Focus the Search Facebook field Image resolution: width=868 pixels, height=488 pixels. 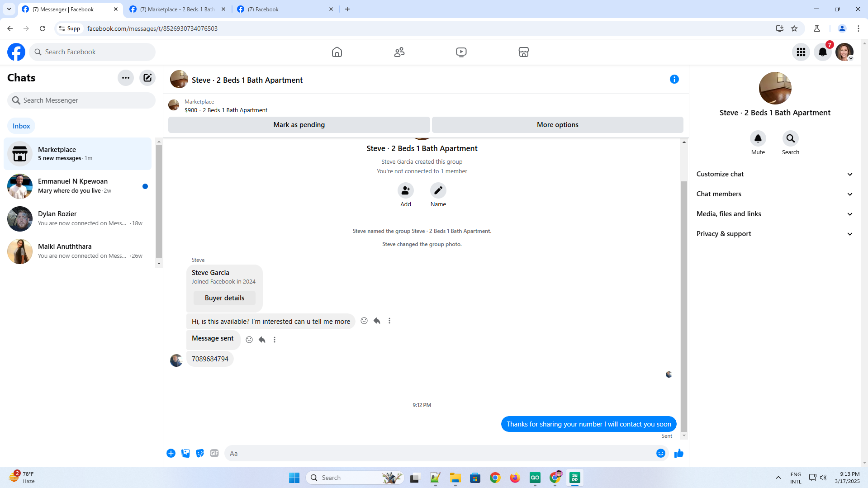point(92,52)
